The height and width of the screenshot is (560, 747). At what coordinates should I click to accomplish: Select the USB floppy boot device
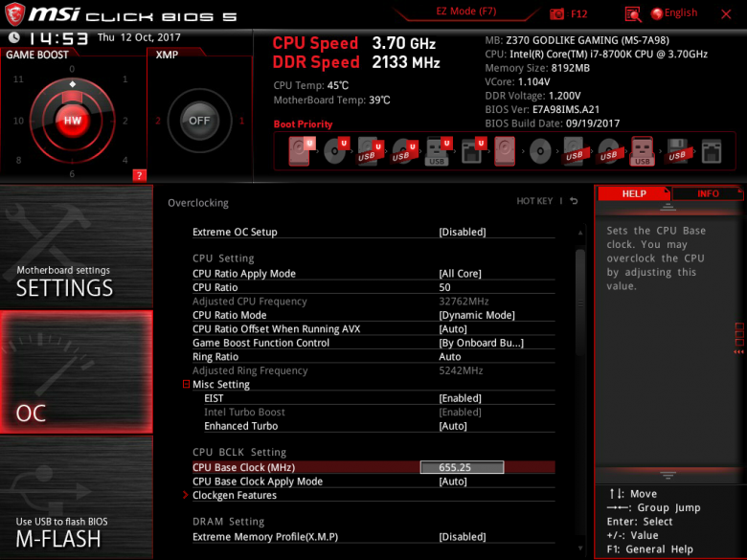pos(677,151)
